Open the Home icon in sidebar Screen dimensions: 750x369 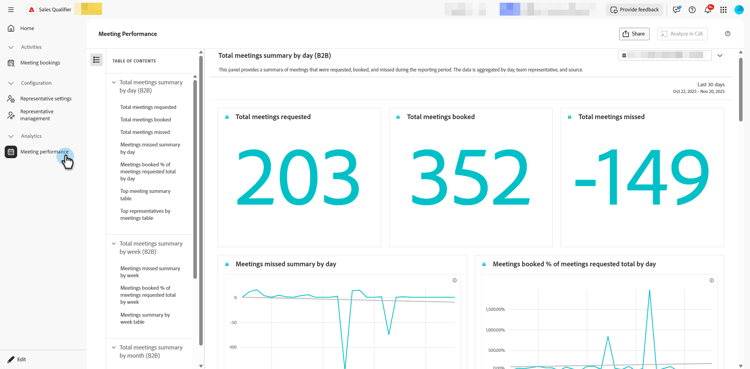point(11,28)
